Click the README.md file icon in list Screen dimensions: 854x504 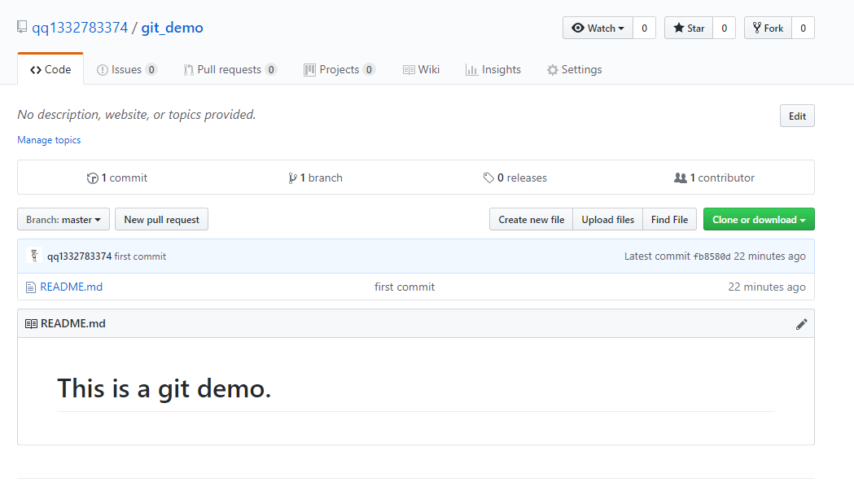point(31,287)
